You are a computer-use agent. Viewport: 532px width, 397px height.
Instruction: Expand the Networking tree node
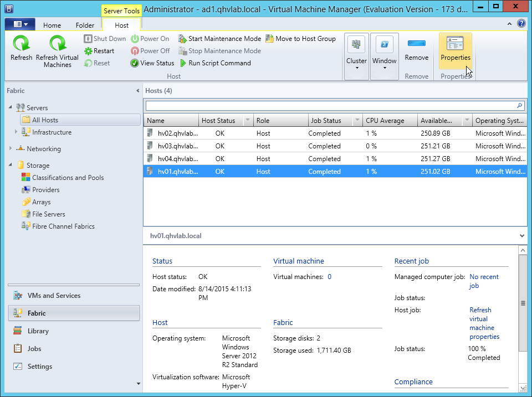(11, 149)
